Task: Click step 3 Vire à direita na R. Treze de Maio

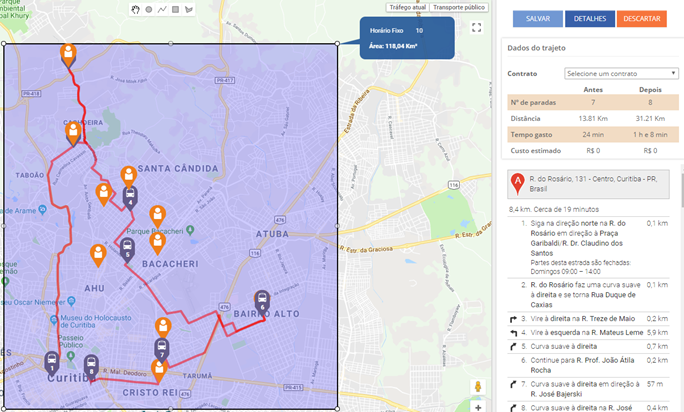Action: point(588,319)
